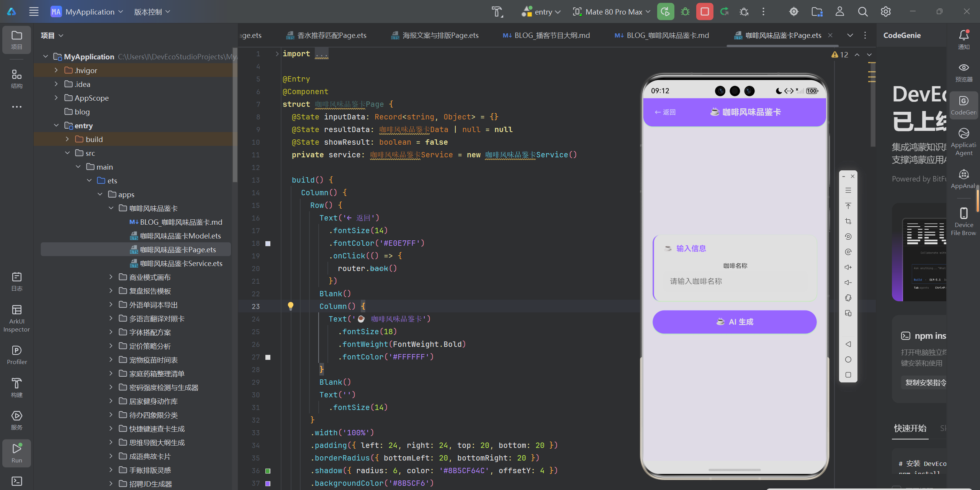This screenshot has width=980, height=490.
Task: Open the 服务 services tool window
Action: pyautogui.click(x=16, y=420)
